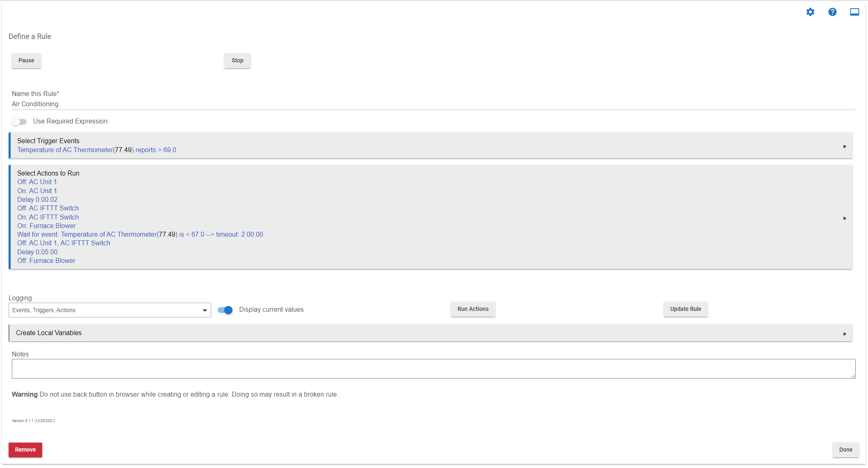This screenshot has width=868, height=468.
Task: Open the trigger Temperature of AC Thermometer reports > 69.0
Action: pos(96,150)
